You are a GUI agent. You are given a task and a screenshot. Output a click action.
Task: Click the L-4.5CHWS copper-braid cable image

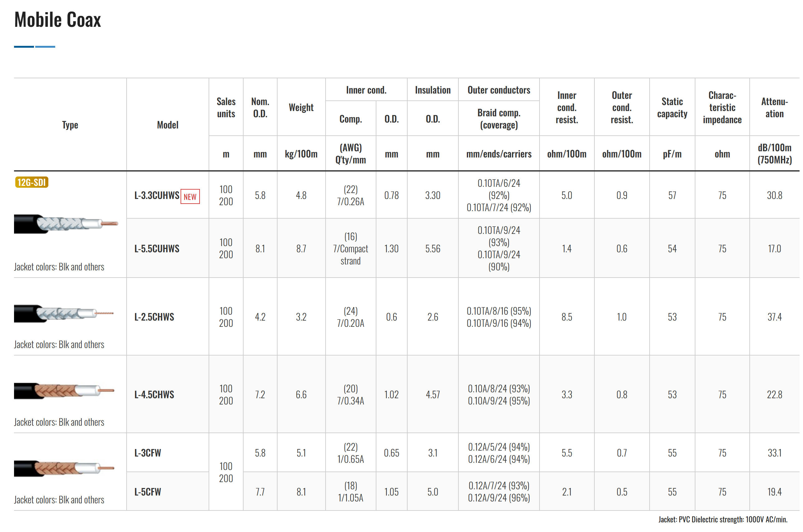point(63,391)
